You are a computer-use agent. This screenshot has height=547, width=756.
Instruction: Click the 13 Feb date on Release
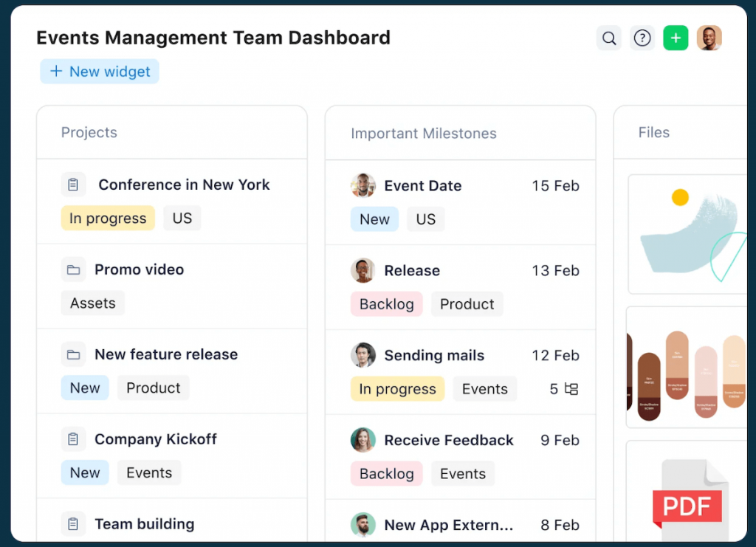click(x=555, y=271)
